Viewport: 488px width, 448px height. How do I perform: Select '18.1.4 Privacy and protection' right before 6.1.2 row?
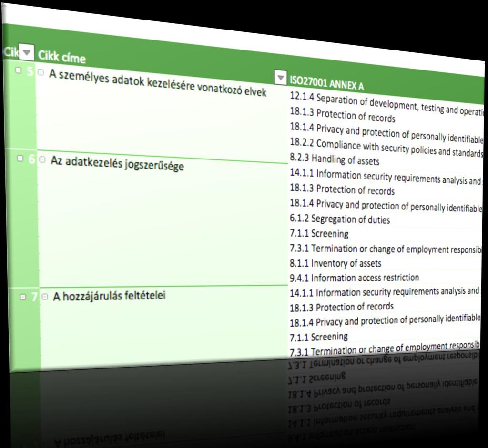point(386,205)
